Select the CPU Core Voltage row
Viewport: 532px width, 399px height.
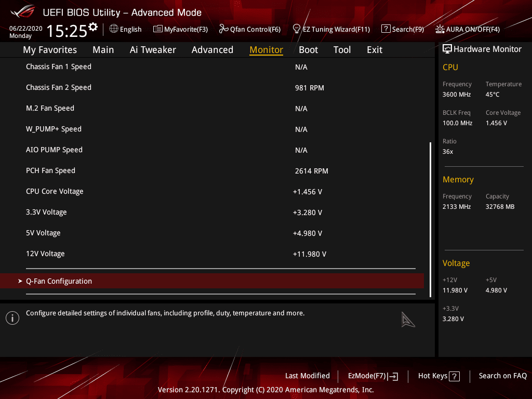click(x=212, y=191)
